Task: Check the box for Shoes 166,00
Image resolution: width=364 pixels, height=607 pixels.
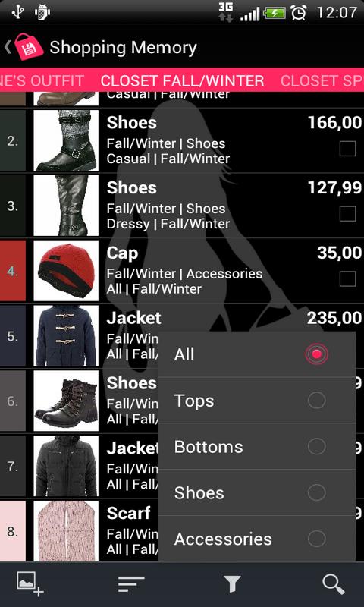Action: coord(347,149)
